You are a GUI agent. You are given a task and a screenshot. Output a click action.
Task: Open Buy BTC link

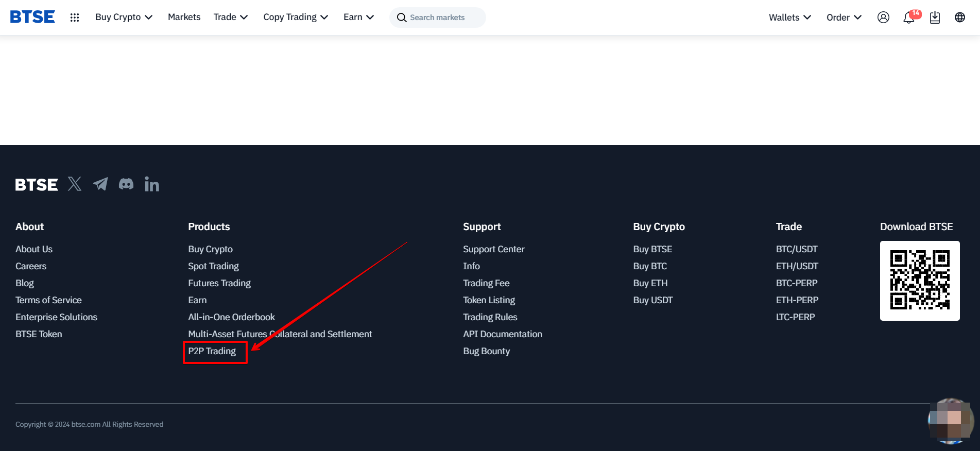click(650, 266)
